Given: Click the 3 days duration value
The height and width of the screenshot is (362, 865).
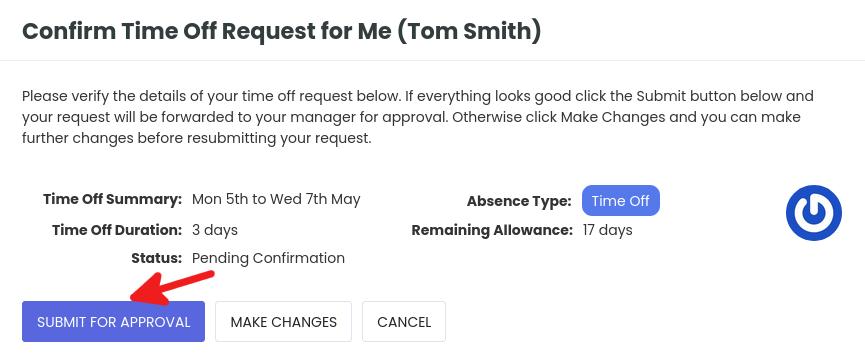Looking at the screenshot, I should click(215, 230).
